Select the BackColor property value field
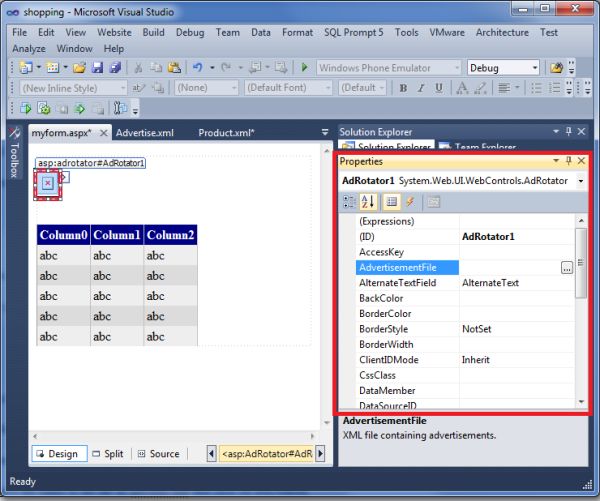 (515, 298)
